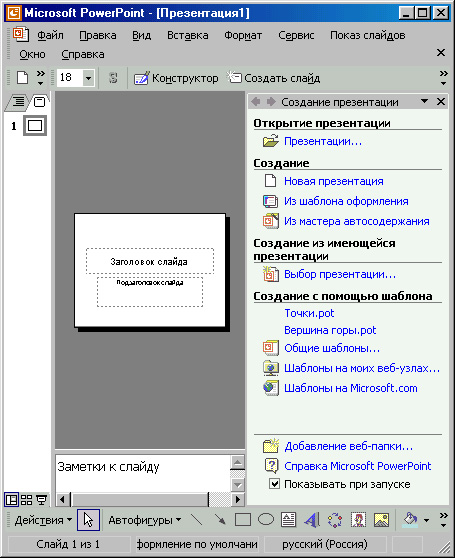The height and width of the screenshot is (558, 455).
Task: Open the Точки.pot template
Action: pos(309,313)
